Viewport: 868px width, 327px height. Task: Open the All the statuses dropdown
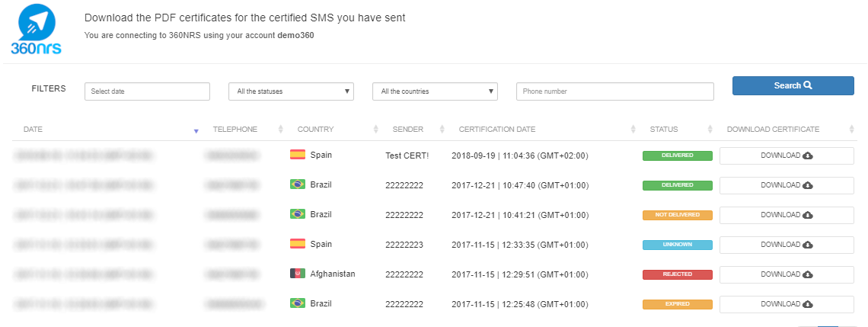point(291,91)
